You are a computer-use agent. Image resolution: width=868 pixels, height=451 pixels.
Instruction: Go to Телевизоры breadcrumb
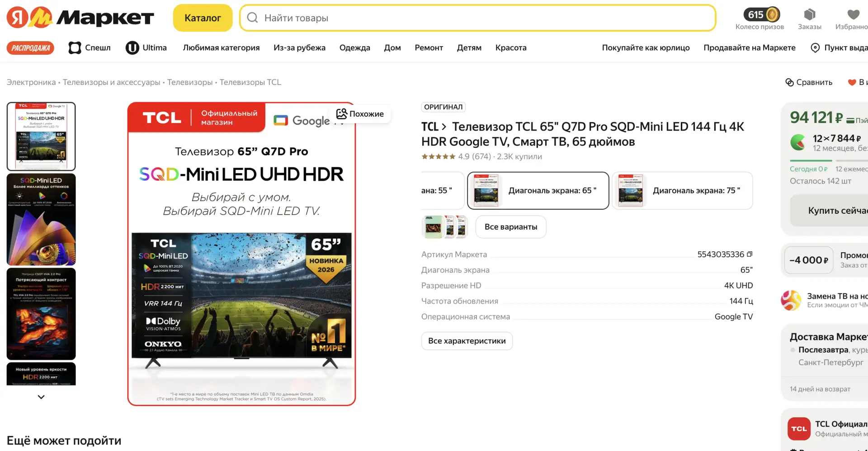click(190, 82)
